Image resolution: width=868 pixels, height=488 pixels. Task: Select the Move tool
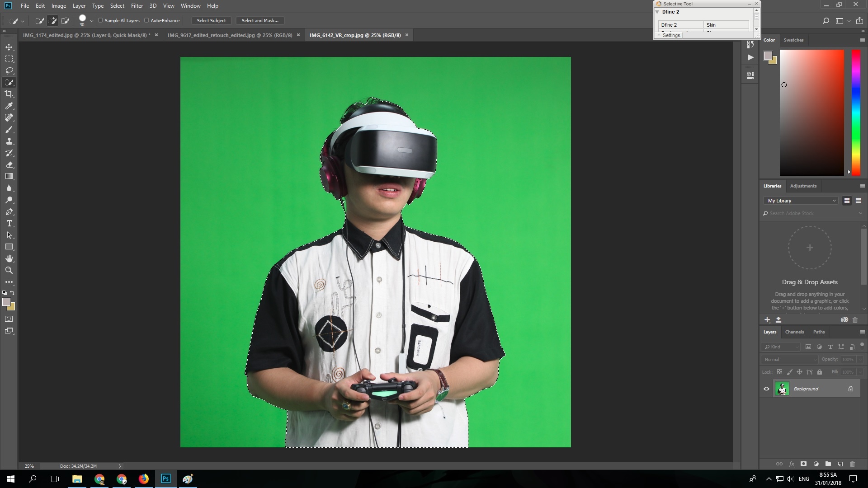pyautogui.click(x=9, y=47)
